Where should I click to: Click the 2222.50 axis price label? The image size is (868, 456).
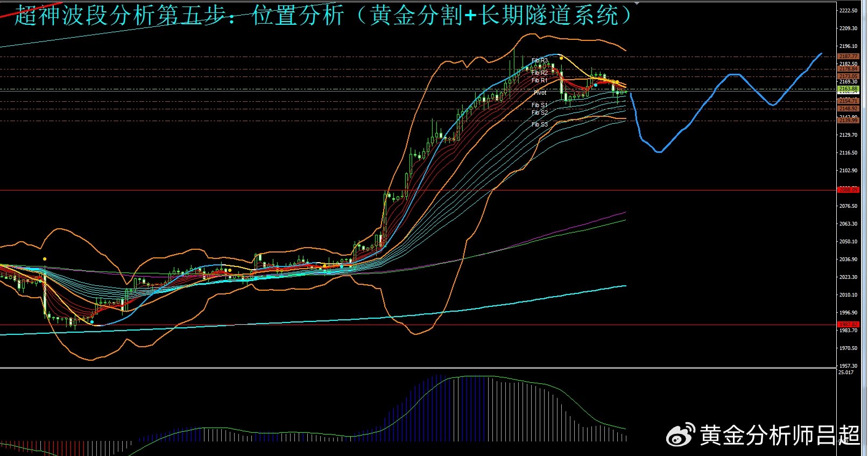pos(849,11)
